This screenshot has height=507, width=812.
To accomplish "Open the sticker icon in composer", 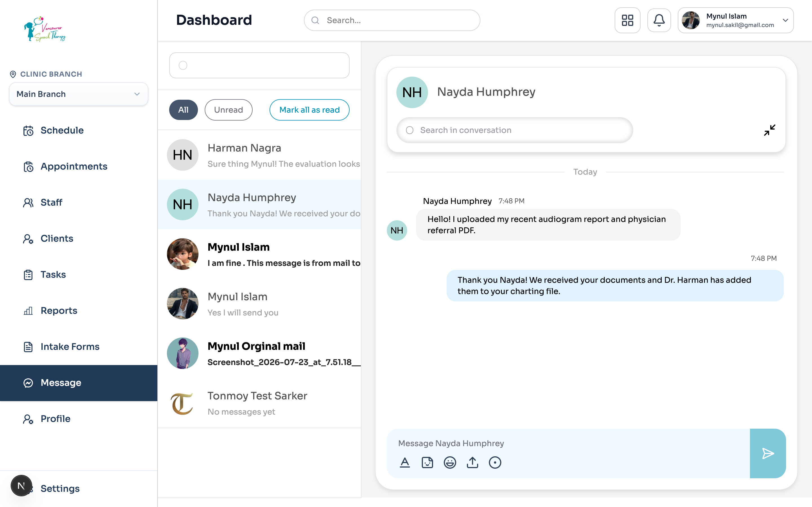I will [427, 462].
